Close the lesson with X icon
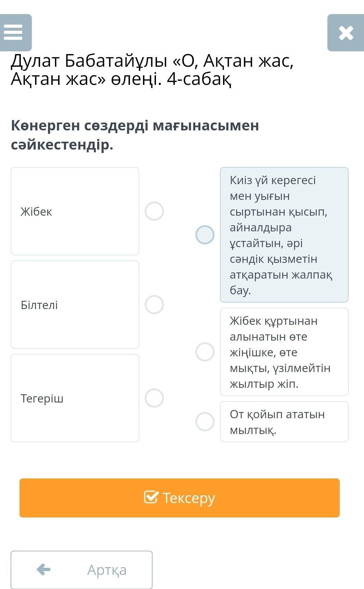 [x=346, y=33]
